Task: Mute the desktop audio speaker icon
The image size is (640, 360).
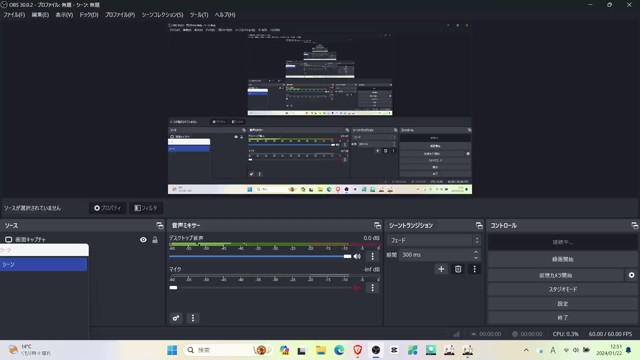Action: pos(357,256)
